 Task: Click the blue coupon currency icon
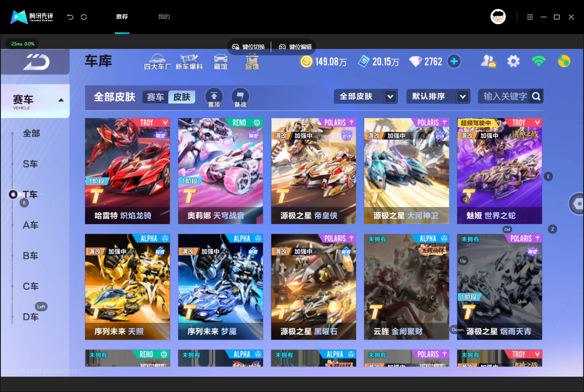[364, 62]
